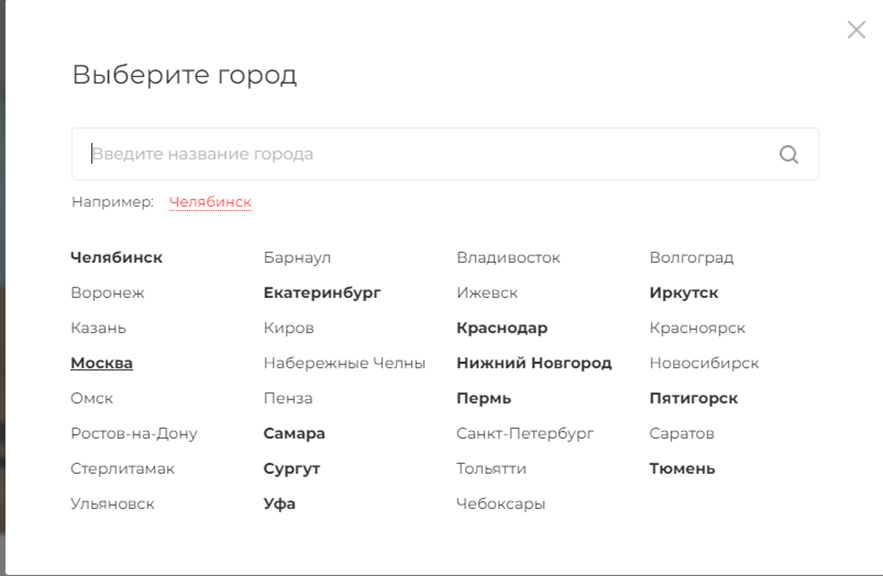Select Красноярск
This screenshot has height=576, width=883.
(x=697, y=328)
